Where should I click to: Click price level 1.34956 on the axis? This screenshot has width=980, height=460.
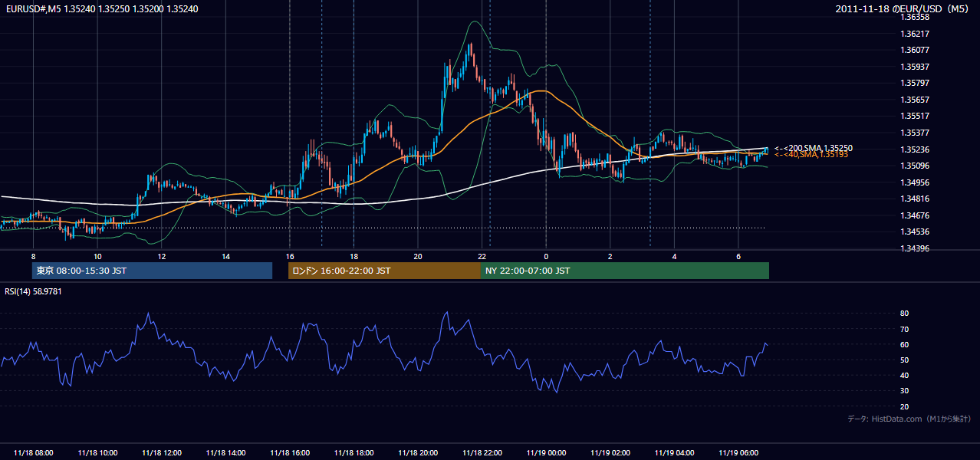coord(915,182)
